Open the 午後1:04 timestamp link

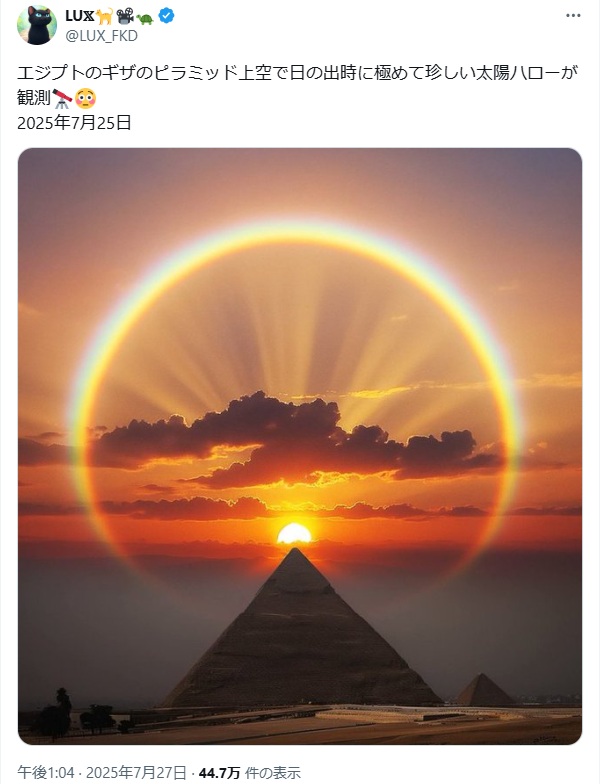pos(46,772)
